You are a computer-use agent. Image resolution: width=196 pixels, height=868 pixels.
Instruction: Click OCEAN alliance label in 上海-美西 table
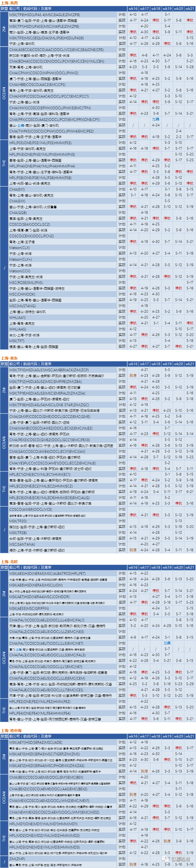(x=4, y=93)
